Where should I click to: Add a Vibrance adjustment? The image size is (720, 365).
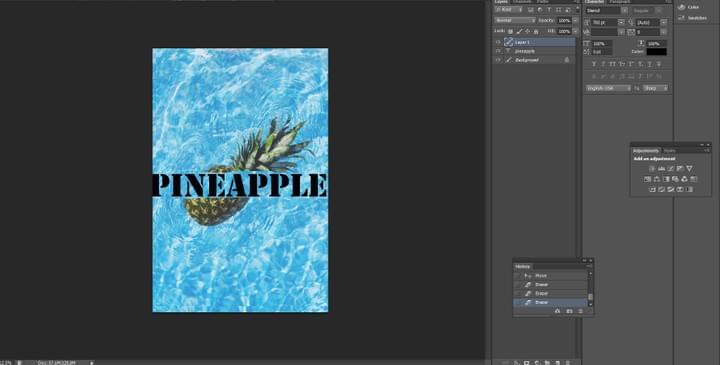(x=689, y=169)
